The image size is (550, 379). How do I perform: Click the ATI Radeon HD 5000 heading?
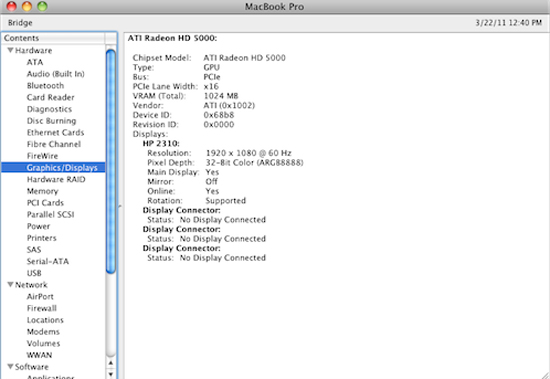click(x=172, y=38)
